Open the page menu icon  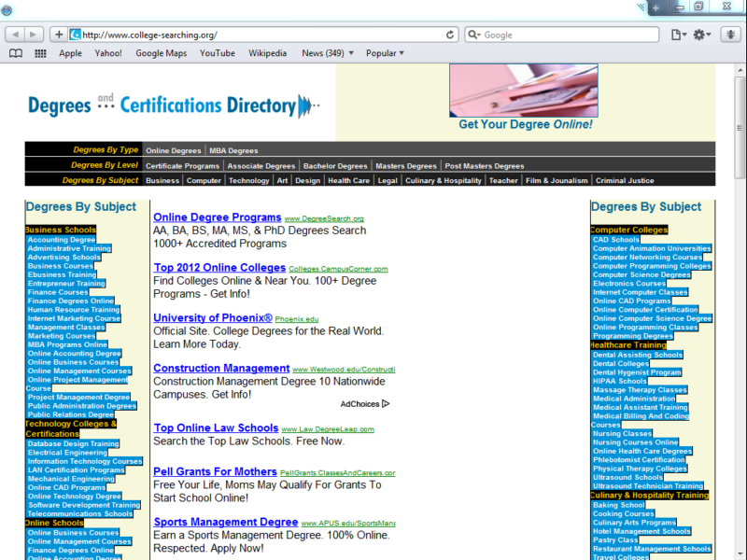[x=679, y=35]
